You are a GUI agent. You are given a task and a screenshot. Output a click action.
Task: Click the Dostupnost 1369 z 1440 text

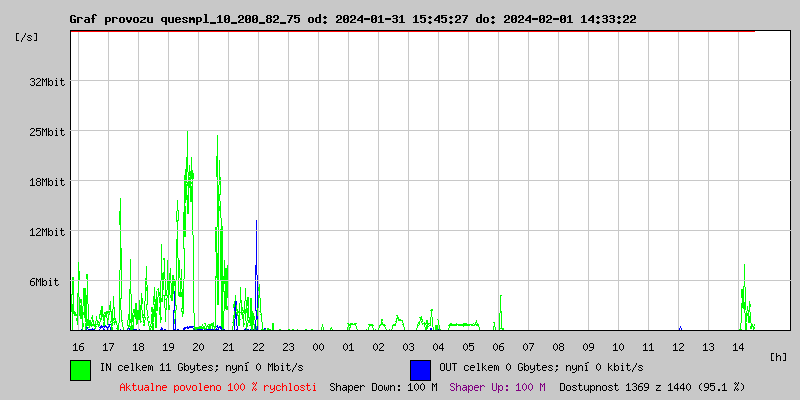652,386
